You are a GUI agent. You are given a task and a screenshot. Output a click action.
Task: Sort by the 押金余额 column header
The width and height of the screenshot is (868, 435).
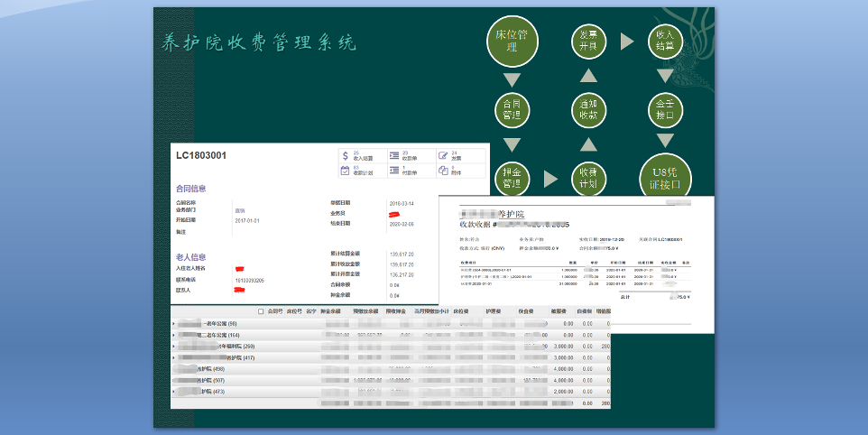pos(330,311)
